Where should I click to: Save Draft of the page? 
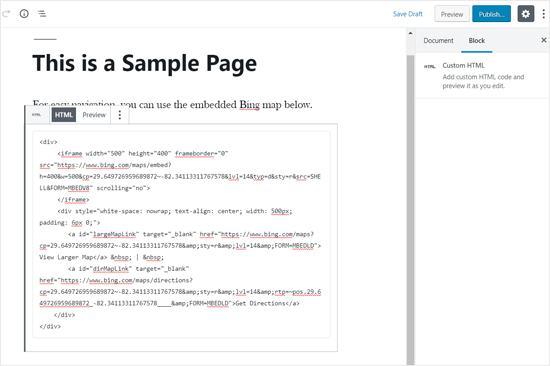(x=408, y=14)
